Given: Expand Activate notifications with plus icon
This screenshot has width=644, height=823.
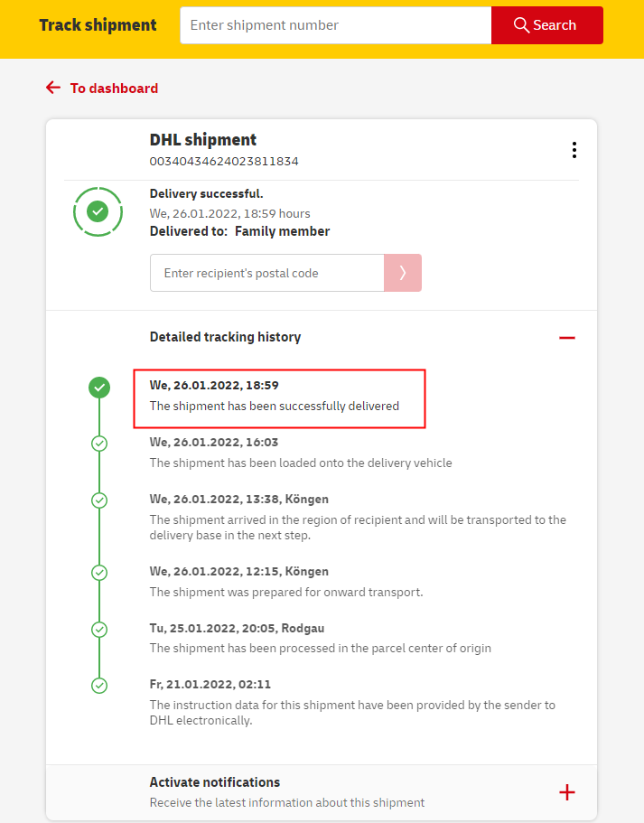Looking at the screenshot, I should (x=566, y=792).
